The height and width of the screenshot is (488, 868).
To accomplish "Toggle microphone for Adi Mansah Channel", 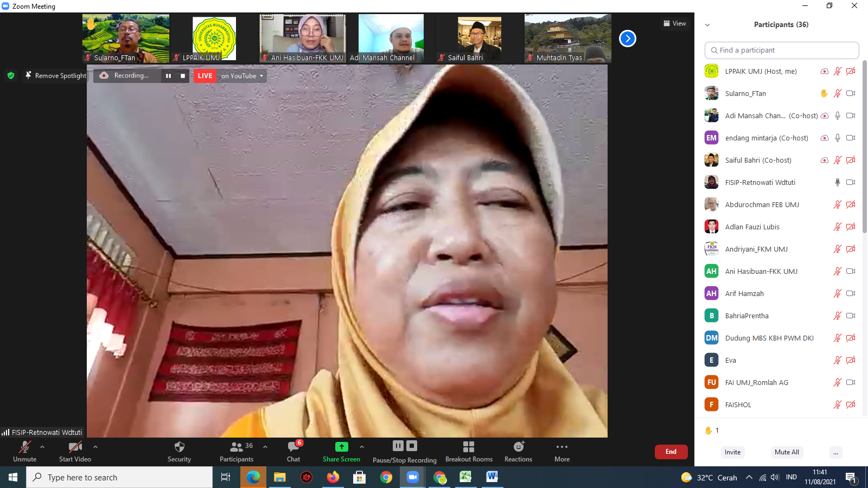I will coord(838,115).
